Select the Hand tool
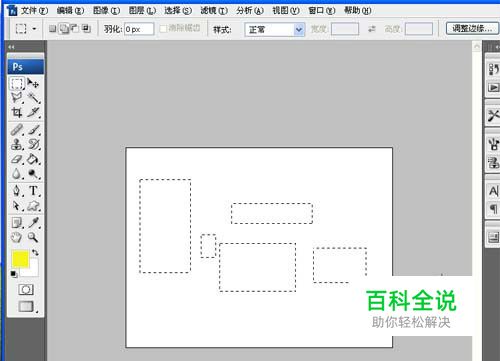 coord(17,237)
